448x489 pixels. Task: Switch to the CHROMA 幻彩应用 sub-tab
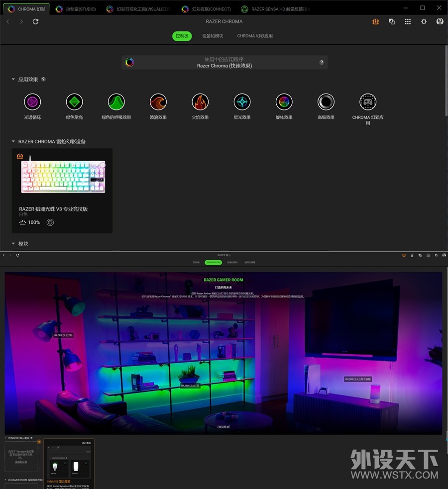click(x=255, y=36)
